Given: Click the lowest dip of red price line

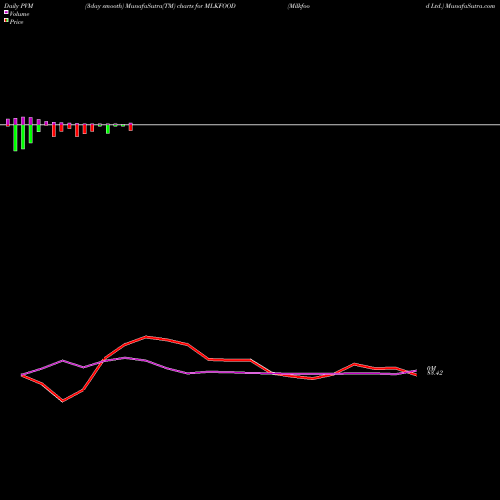Looking at the screenshot, I should [x=63, y=401].
